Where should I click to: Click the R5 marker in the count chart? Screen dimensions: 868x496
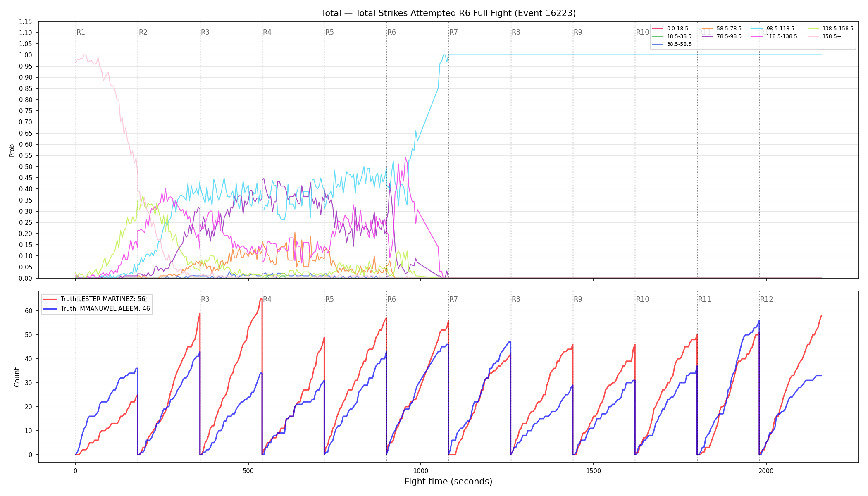(329, 299)
